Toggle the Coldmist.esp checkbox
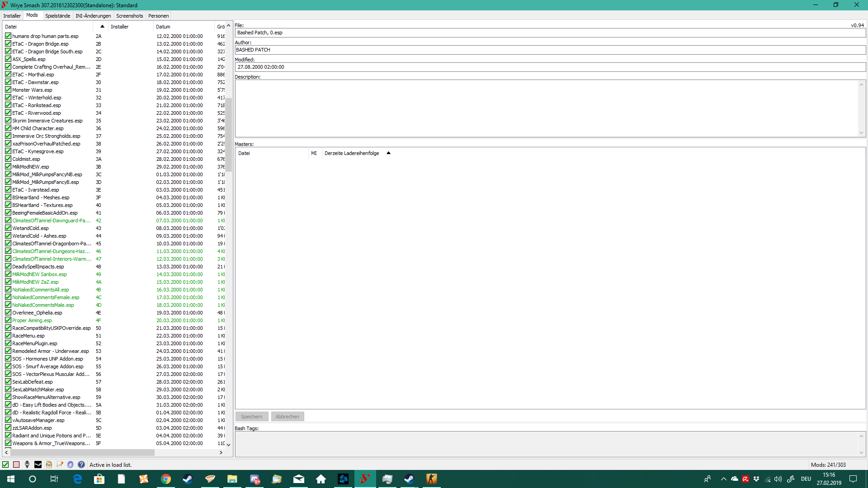 [8, 159]
